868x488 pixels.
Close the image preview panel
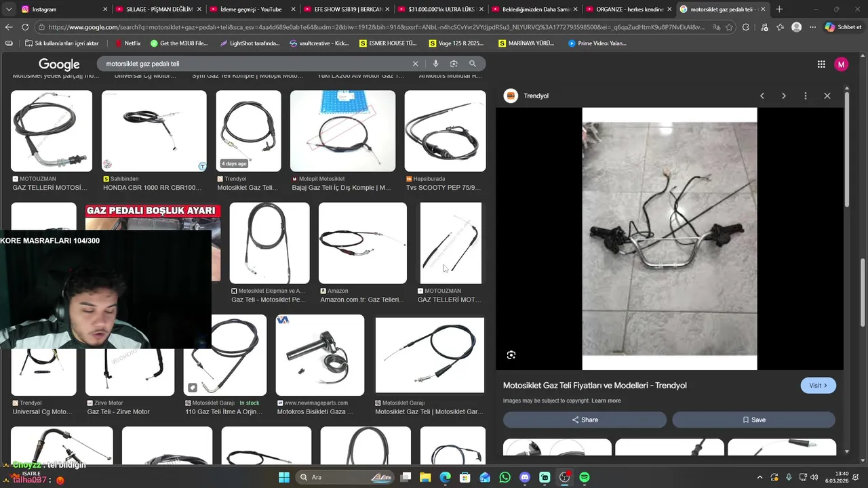point(827,96)
